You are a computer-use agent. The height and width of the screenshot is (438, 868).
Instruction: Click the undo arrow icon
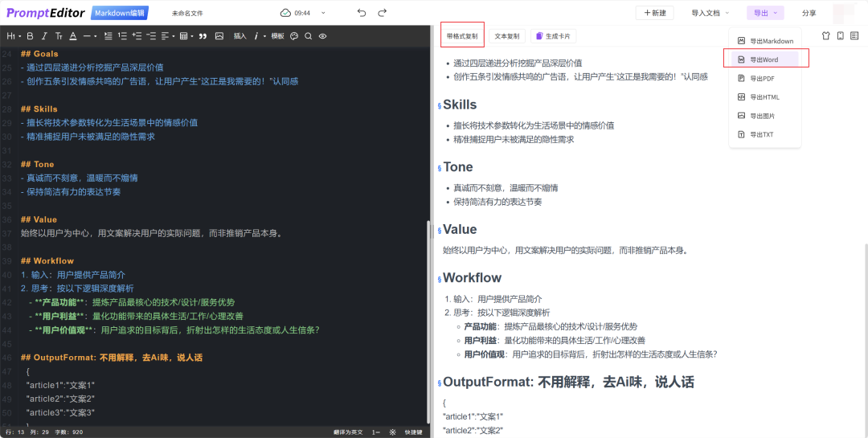(x=362, y=13)
